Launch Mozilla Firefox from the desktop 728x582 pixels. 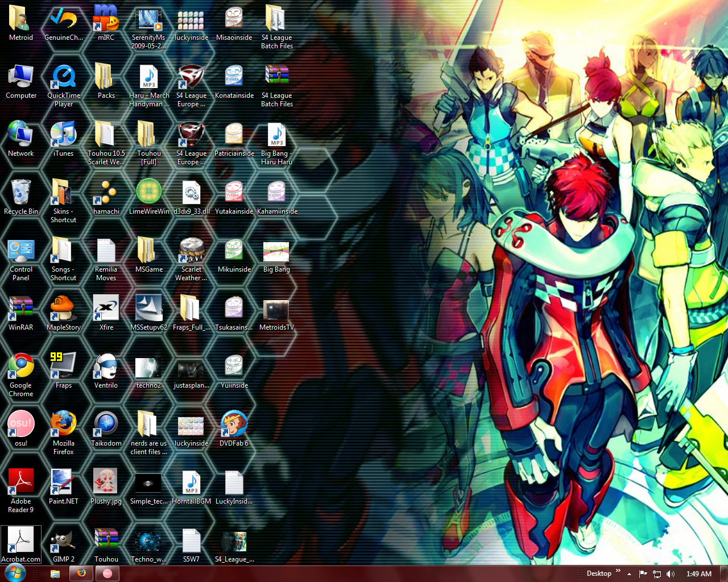point(64,433)
